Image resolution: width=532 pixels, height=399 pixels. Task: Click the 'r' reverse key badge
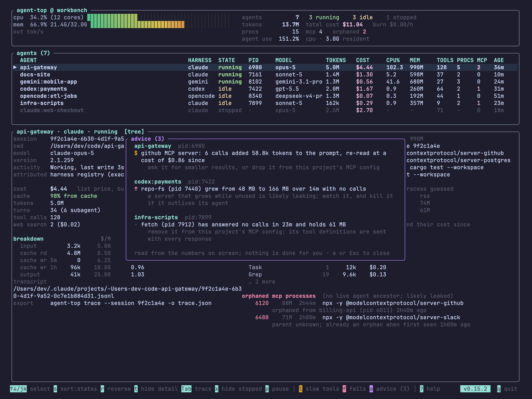tap(102, 389)
